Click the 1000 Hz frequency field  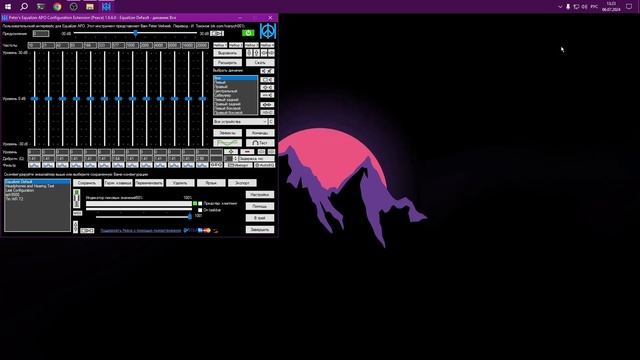(132, 45)
